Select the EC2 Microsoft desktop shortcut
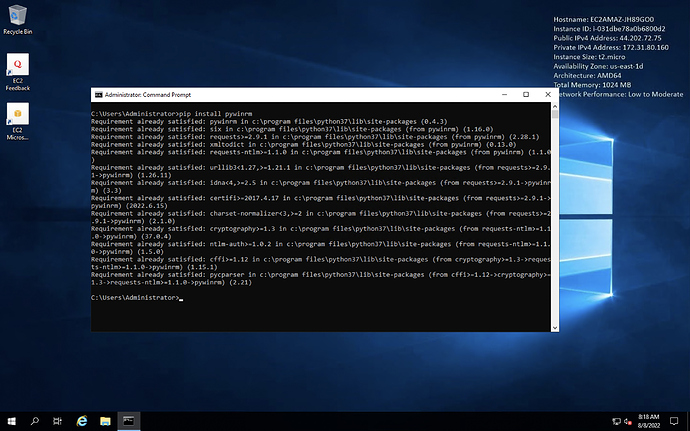The image size is (690, 431). pos(18,122)
